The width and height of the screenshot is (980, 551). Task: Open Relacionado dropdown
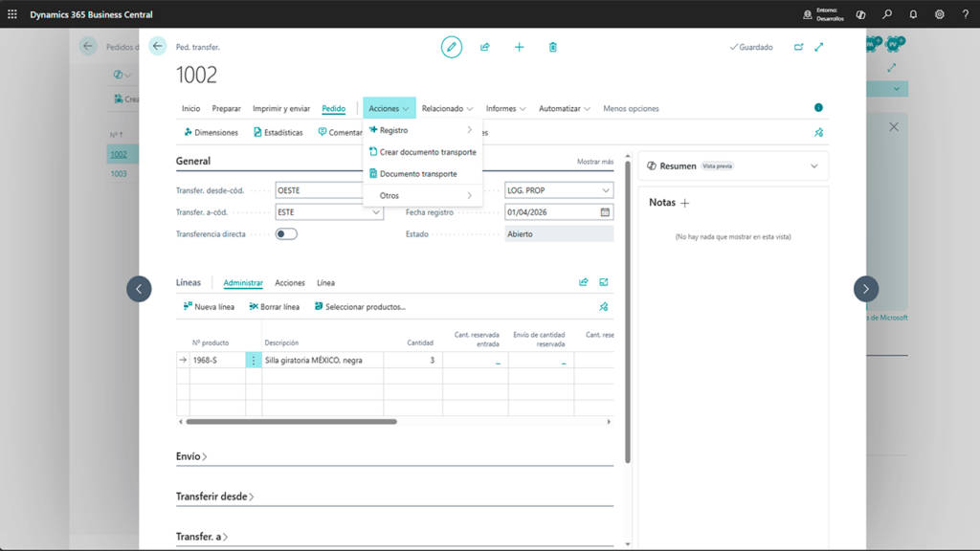pos(447,108)
